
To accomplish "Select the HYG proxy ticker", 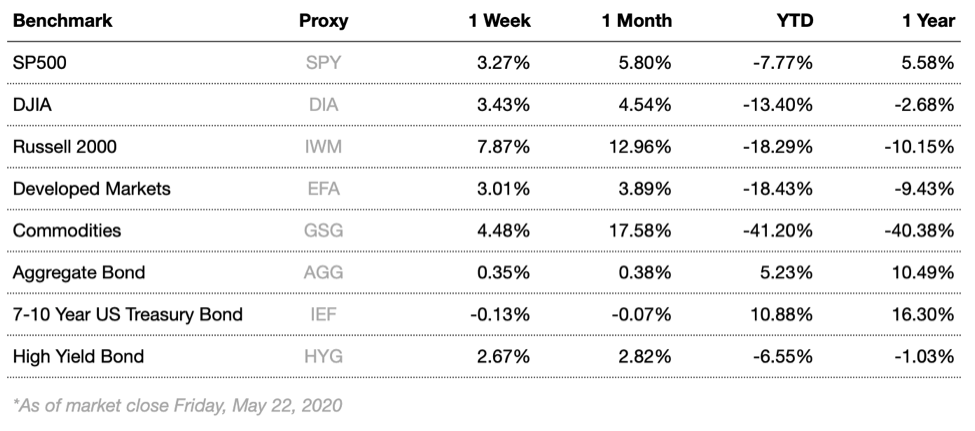I will (x=323, y=357).
